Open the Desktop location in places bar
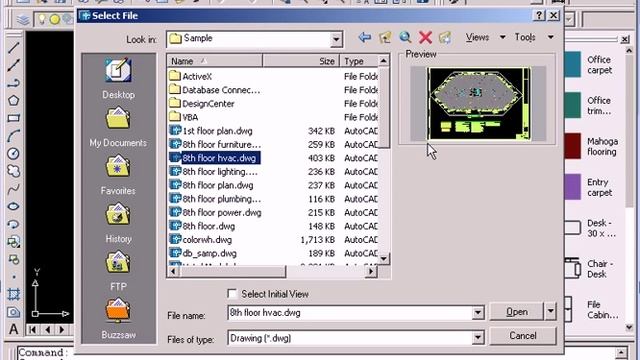This screenshot has width=640, height=360. (x=118, y=79)
